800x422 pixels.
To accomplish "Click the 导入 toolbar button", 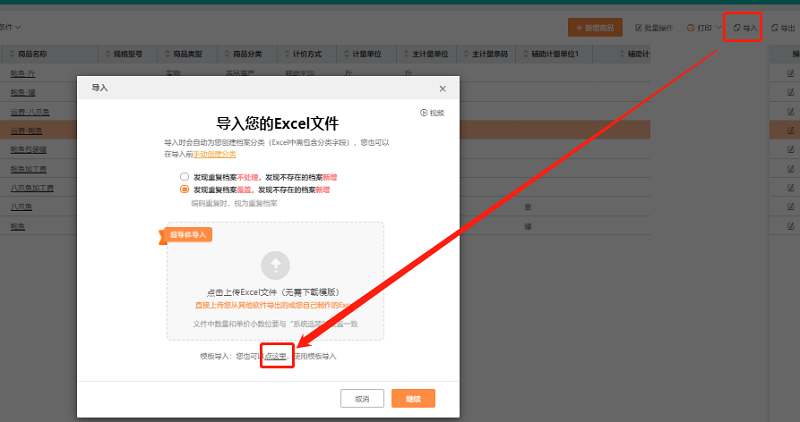I will coord(745,28).
